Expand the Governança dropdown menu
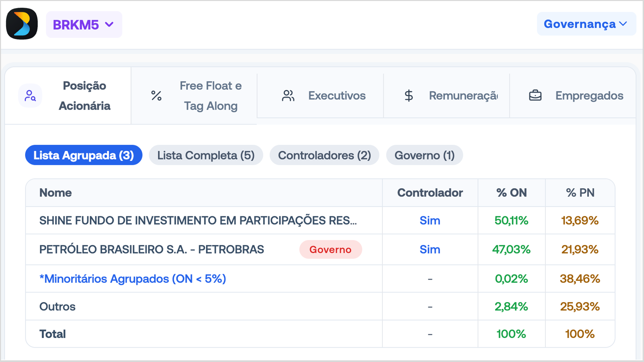644x362 pixels. click(x=586, y=24)
